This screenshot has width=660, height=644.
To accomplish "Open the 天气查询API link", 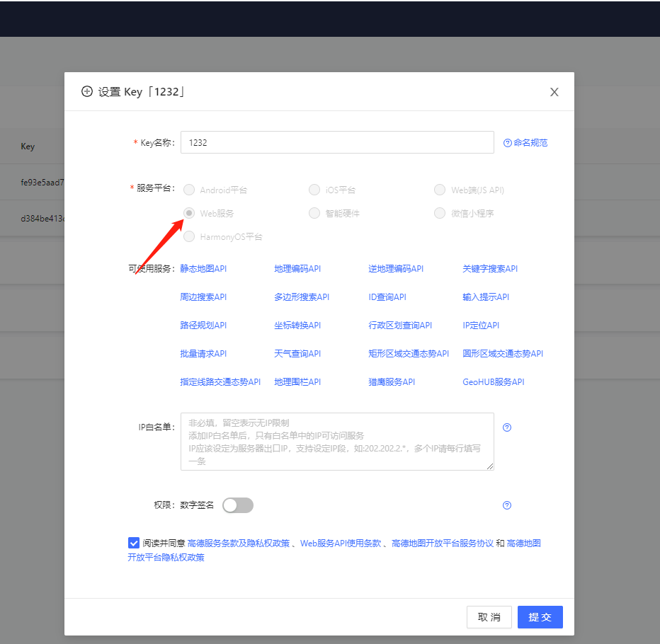I will tap(297, 353).
